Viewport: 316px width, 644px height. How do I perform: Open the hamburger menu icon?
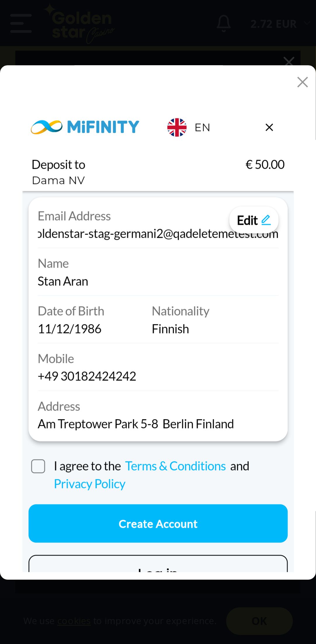pos(21,23)
